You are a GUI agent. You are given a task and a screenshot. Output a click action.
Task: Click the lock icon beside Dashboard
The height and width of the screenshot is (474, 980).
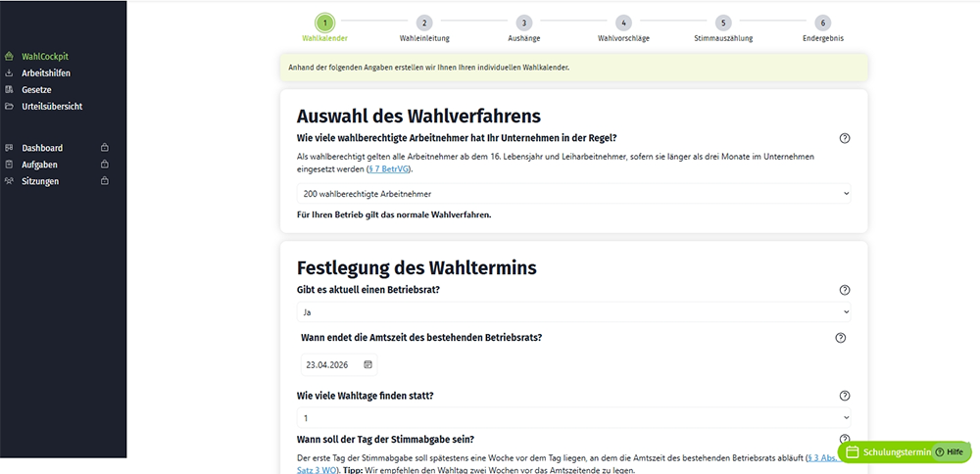[105, 148]
